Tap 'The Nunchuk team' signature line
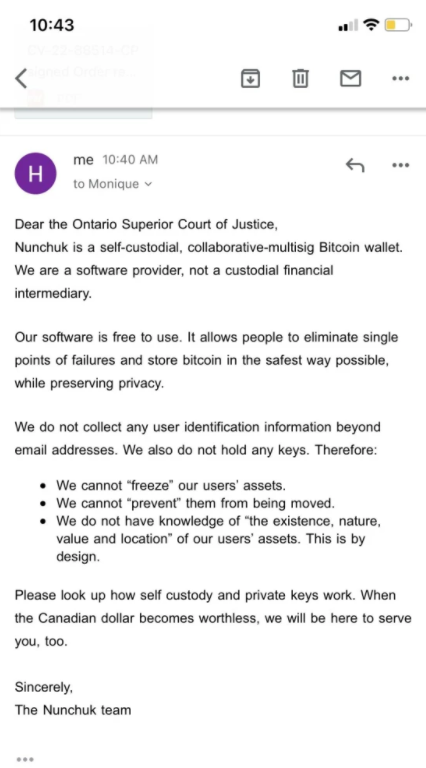Viewport: 426px width, 768px height. [73, 710]
